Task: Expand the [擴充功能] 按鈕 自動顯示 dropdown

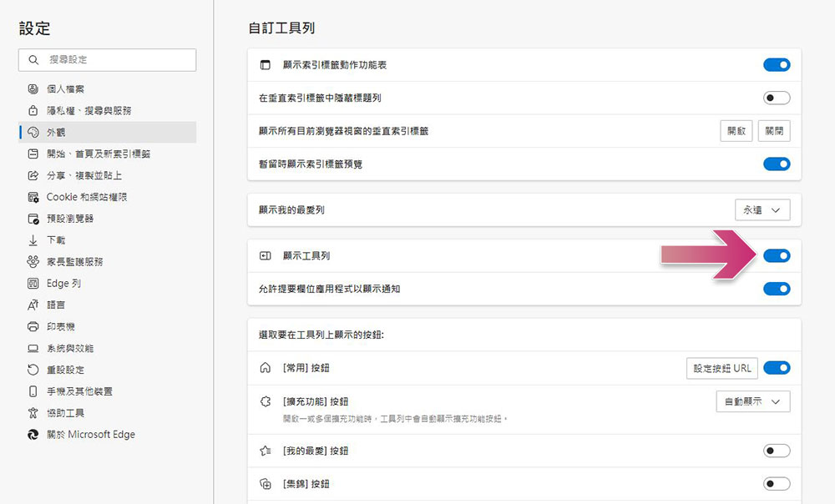Action: point(753,402)
